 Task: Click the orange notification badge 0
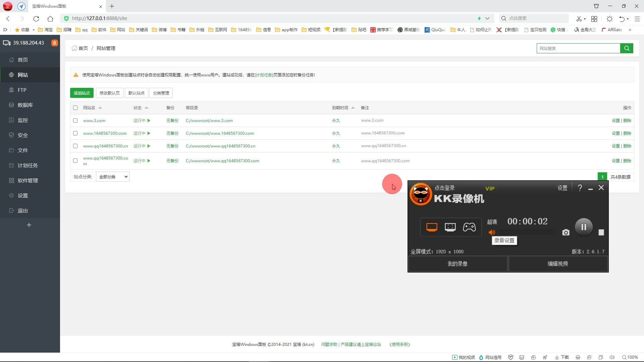click(54, 43)
